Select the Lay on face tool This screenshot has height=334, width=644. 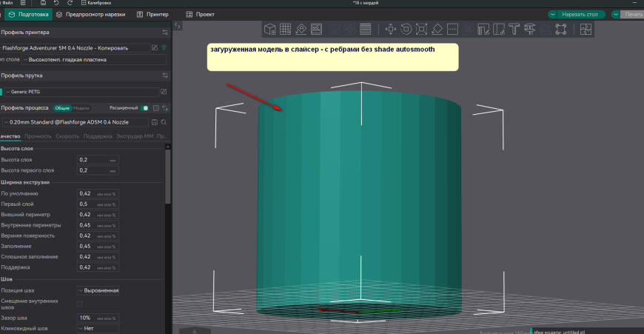[x=437, y=30]
